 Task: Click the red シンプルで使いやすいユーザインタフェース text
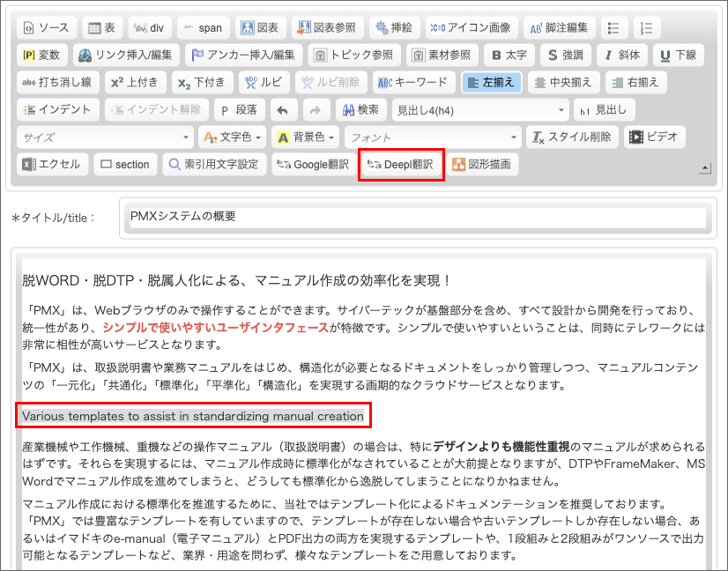tap(215, 328)
